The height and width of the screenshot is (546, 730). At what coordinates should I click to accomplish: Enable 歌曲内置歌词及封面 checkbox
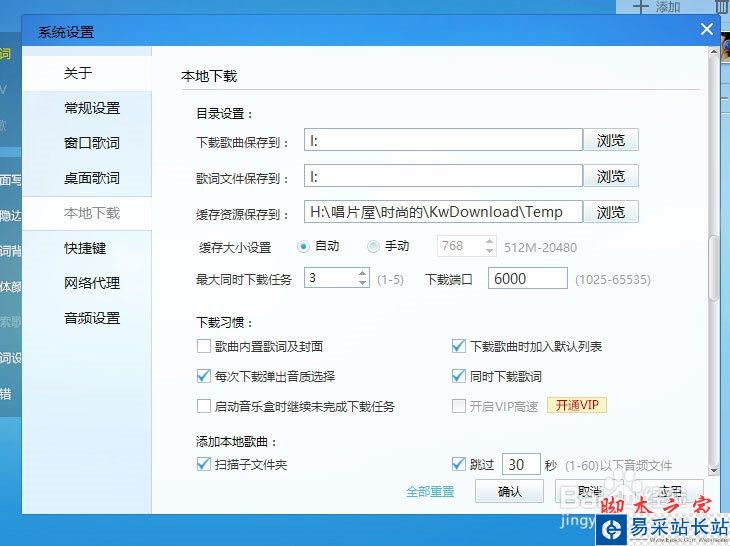[x=203, y=346]
